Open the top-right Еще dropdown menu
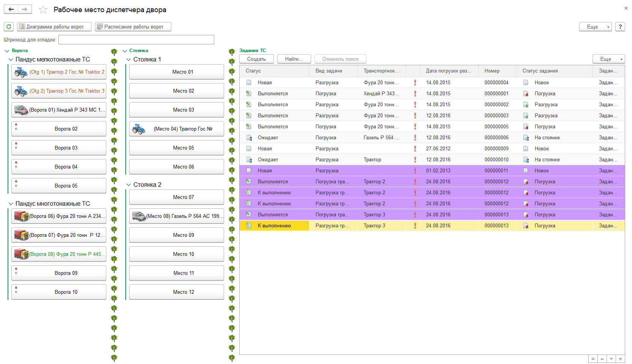The image size is (632, 364). click(x=595, y=27)
